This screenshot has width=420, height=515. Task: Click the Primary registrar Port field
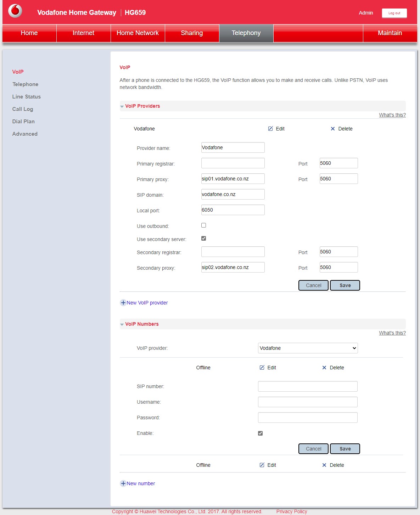coord(338,163)
